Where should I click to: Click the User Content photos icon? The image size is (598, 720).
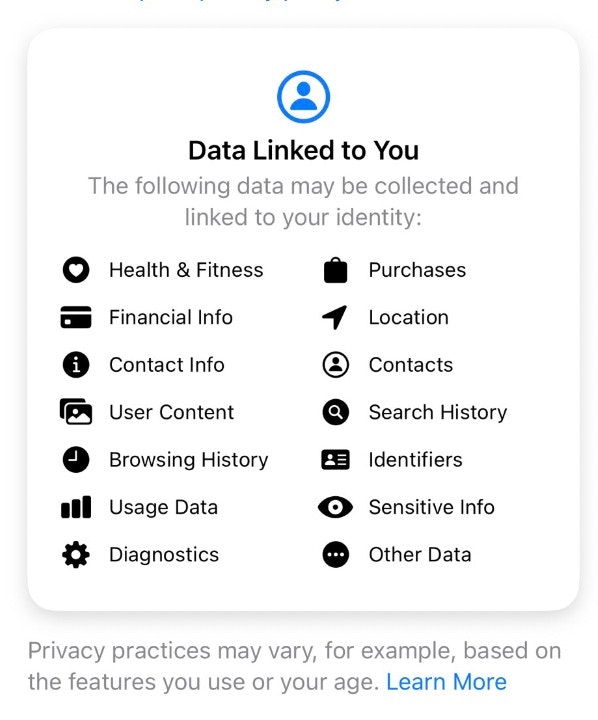point(76,411)
